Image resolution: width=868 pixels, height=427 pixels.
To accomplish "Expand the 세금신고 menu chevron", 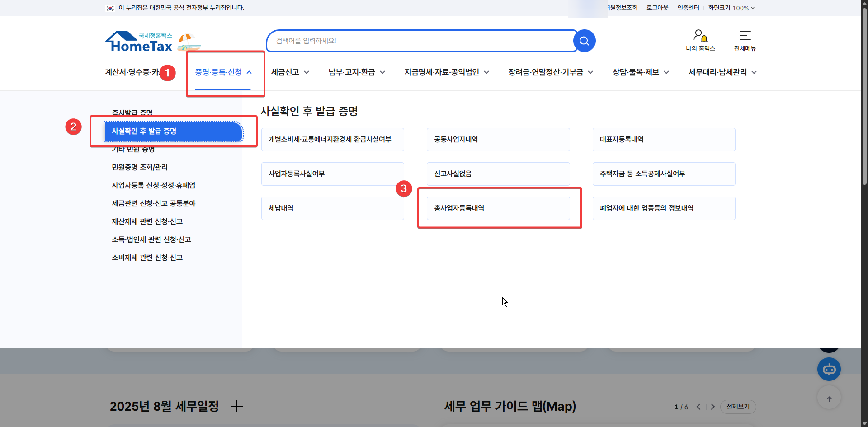I will click(x=307, y=72).
